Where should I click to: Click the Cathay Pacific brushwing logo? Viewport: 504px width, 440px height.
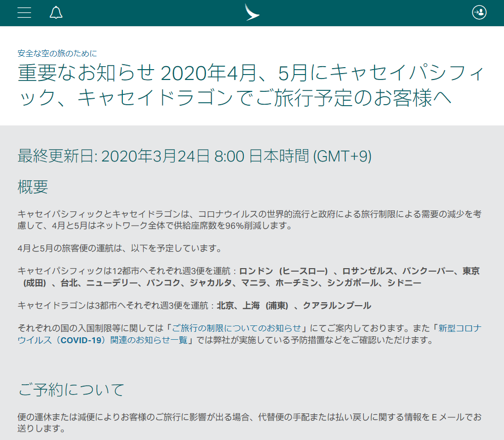(x=252, y=12)
